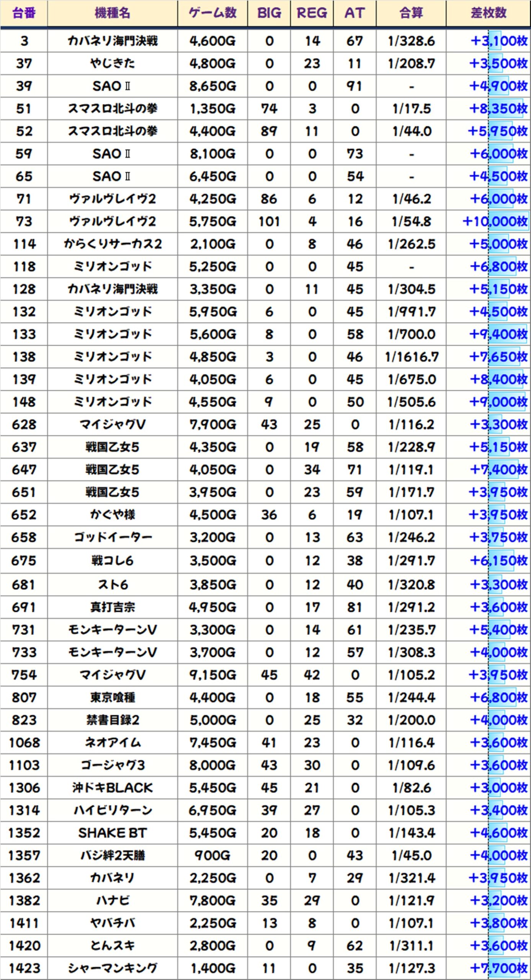Click the 1/991.7 probability cell
The image size is (531, 980).
tap(411, 312)
